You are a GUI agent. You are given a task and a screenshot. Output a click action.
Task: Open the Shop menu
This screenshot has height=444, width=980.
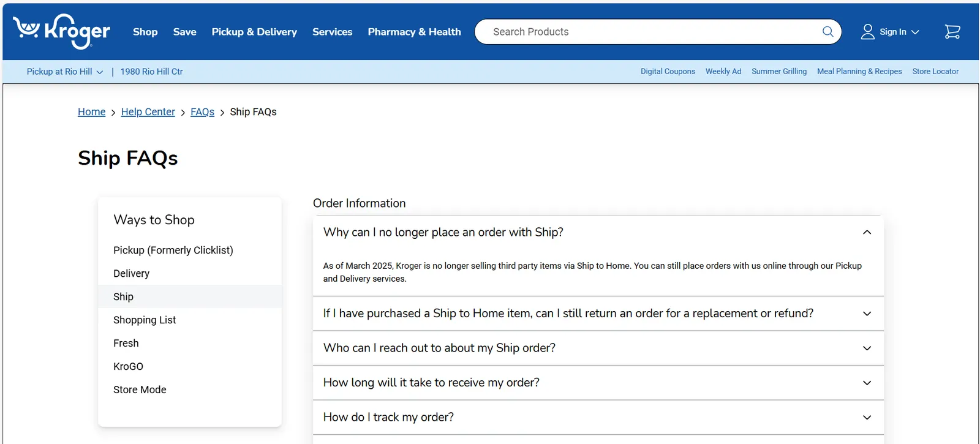pos(145,32)
